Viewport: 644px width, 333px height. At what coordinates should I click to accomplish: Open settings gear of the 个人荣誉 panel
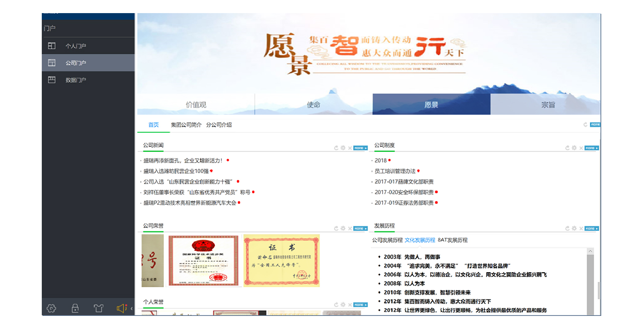tap(343, 304)
